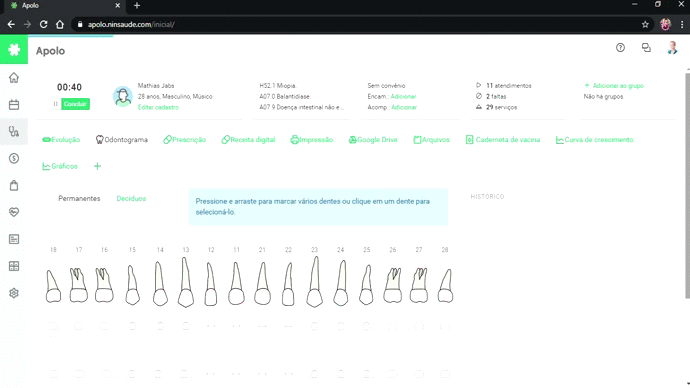Click the Editar cadastro link

(158, 107)
